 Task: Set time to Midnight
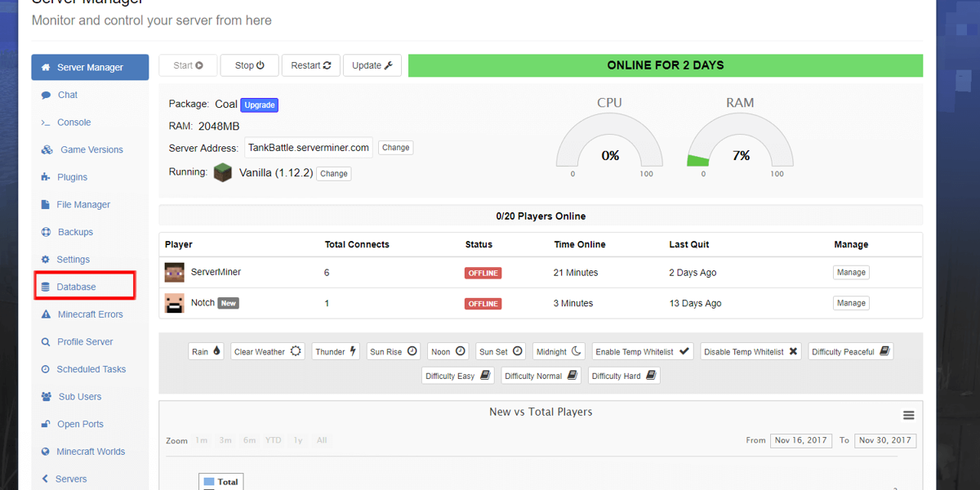(559, 351)
